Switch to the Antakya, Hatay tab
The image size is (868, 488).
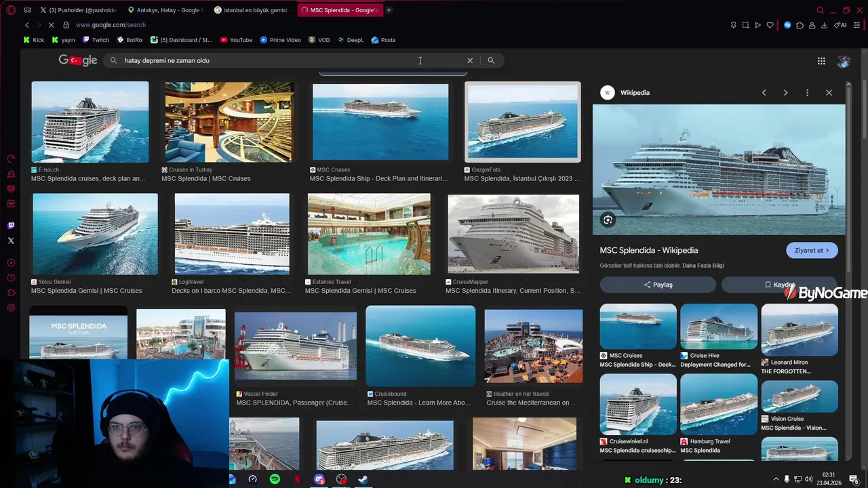click(x=165, y=10)
